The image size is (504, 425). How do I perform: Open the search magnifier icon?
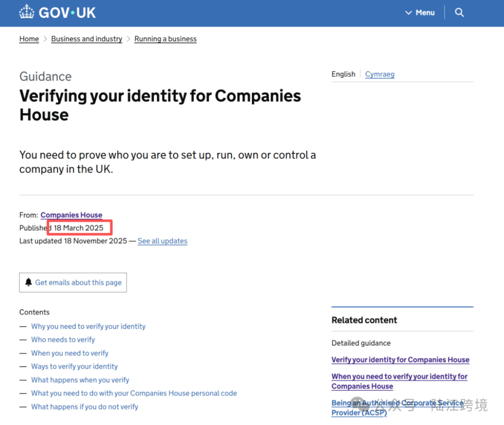click(459, 13)
